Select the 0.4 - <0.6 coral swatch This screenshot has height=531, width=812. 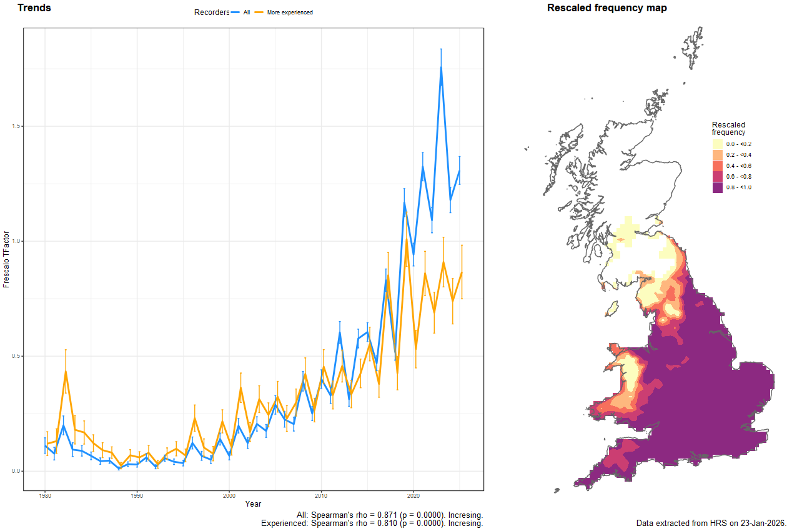pos(717,166)
